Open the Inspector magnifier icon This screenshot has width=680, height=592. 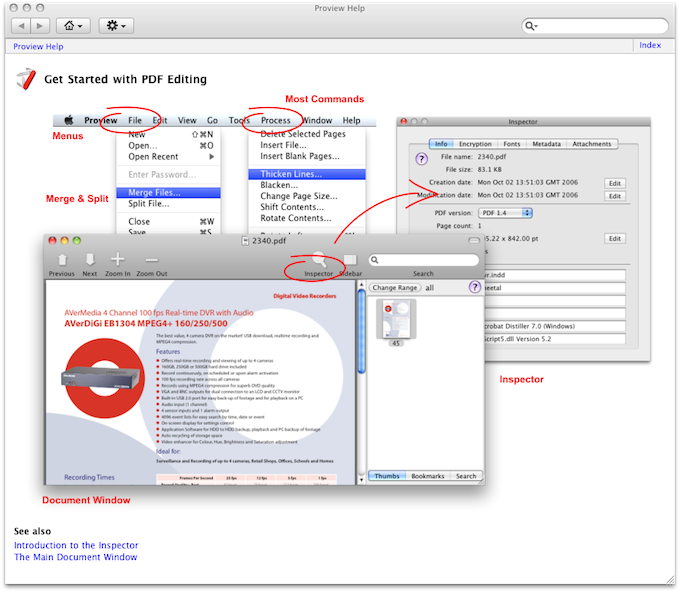[319, 259]
